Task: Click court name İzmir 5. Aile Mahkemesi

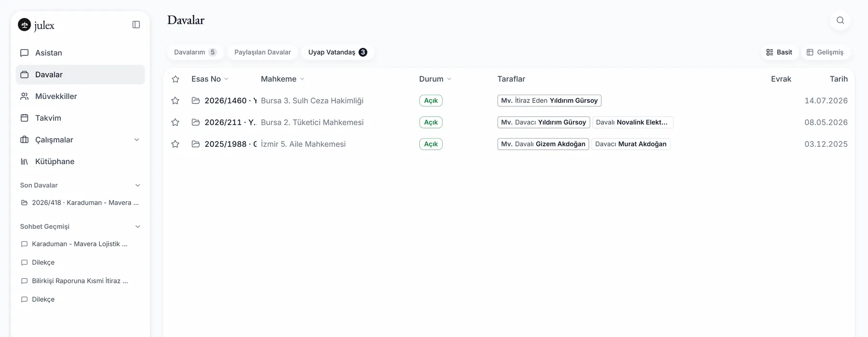Action: [303, 144]
